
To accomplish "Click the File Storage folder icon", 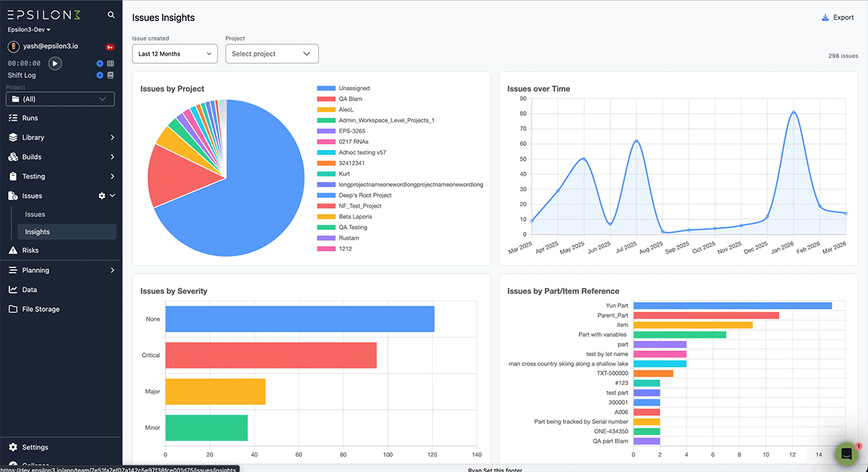I will [x=13, y=309].
